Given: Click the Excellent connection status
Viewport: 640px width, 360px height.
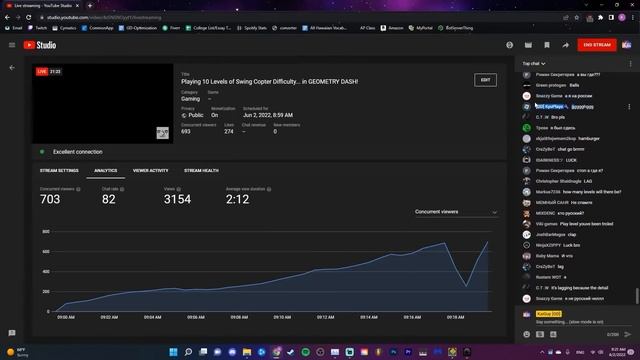Looking at the screenshot, I should (x=78, y=152).
